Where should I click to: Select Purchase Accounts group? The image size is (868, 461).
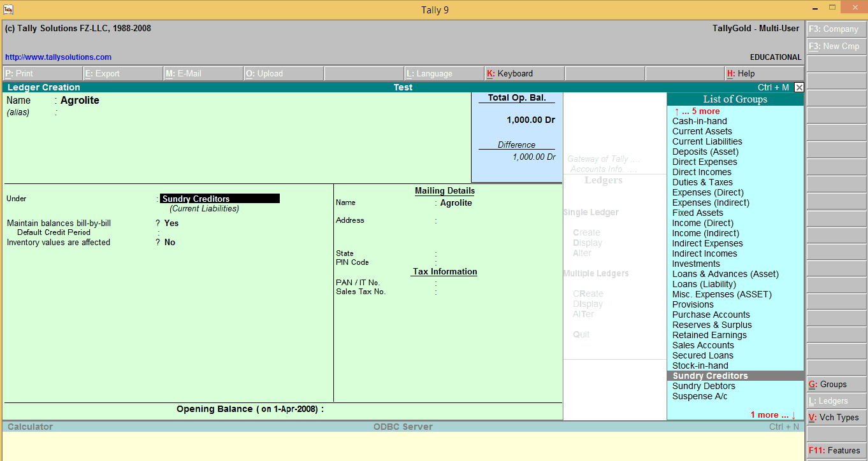[711, 315]
